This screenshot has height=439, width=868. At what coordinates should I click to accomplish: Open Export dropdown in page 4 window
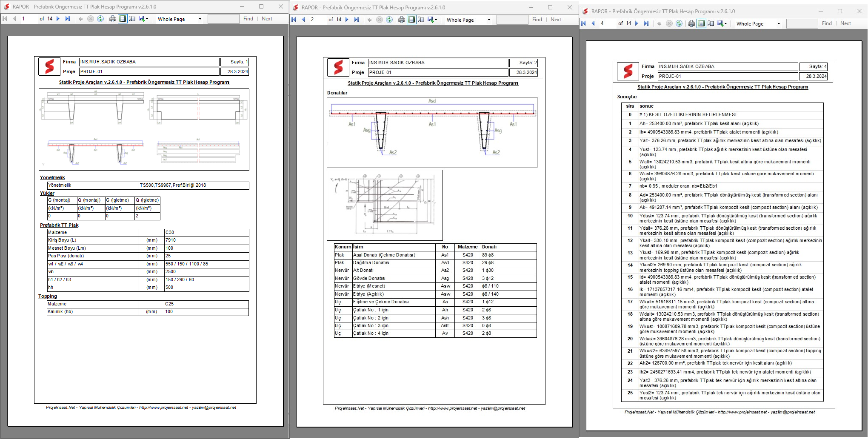tap(722, 23)
